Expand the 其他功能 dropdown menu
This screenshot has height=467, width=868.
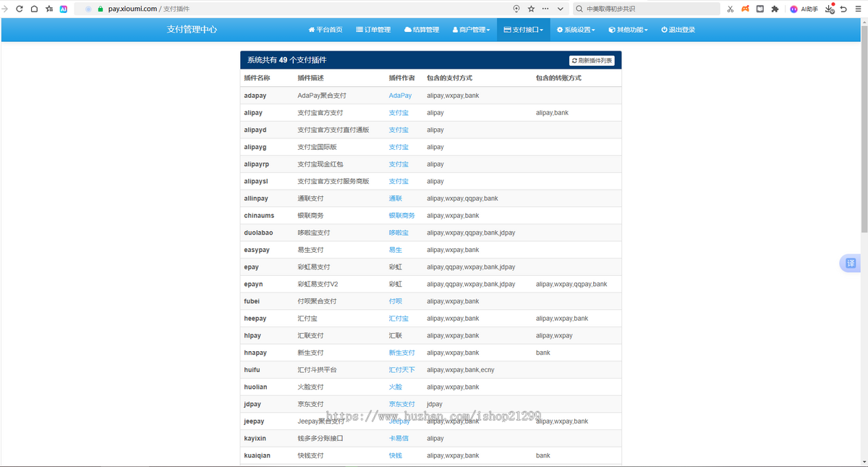628,30
